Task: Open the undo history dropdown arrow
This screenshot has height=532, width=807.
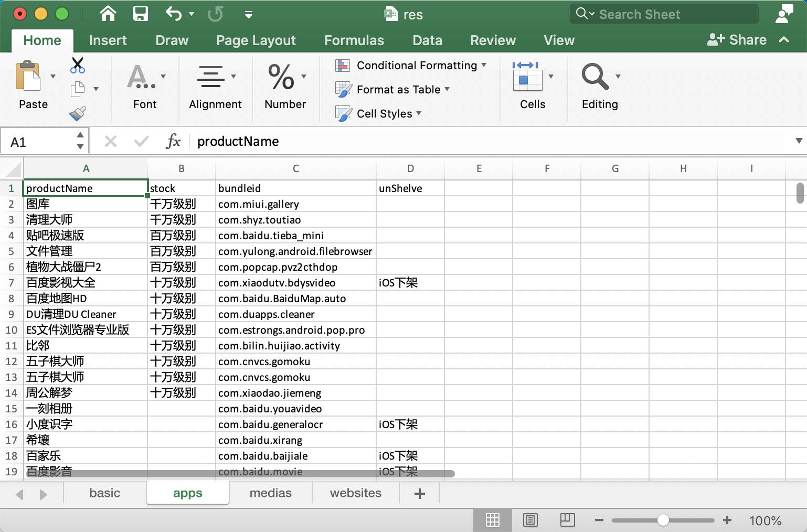Action: coord(192,14)
